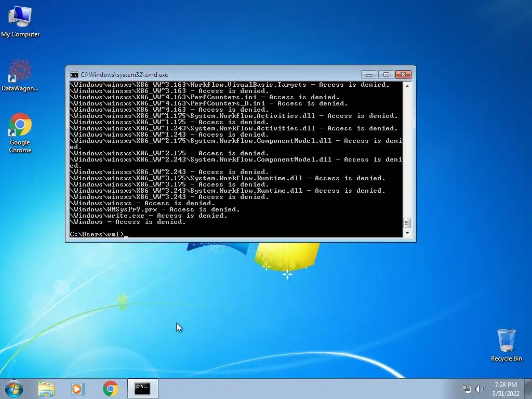Click the console scrollbar up arrow
The image size is (532, 399).
tap(407, 86)
